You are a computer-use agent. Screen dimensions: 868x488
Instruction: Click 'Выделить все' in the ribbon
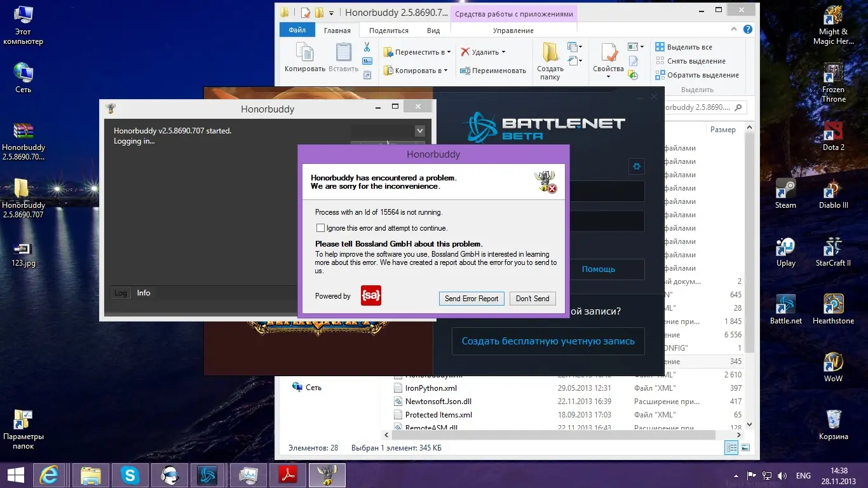pyautogui.click(x=683, y=47)
